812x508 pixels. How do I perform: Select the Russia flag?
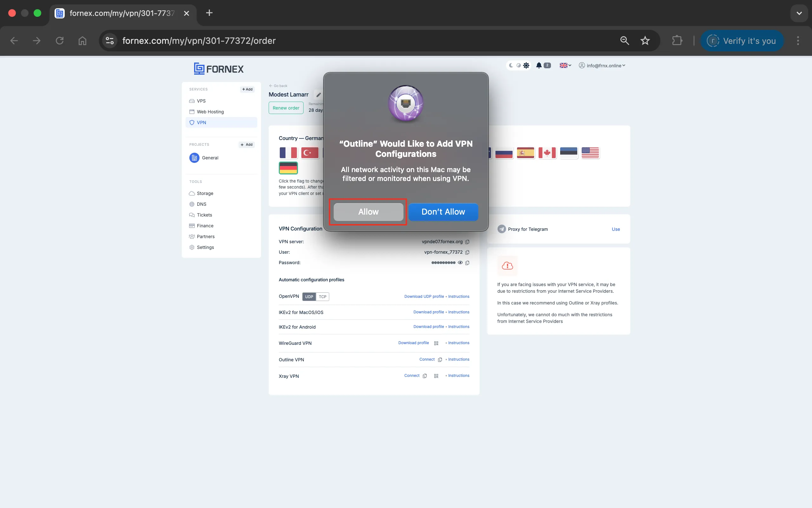click(x=504, y=153)
